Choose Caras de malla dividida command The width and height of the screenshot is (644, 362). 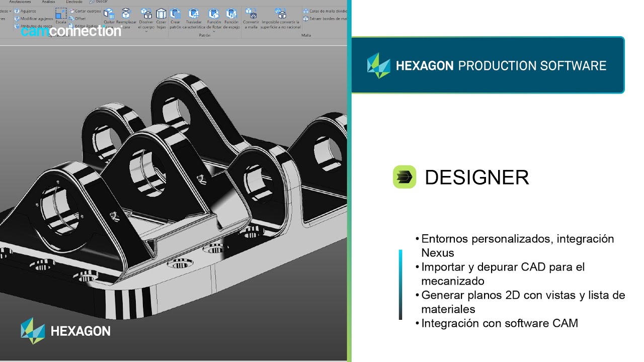pyautogui.click(x=325, y=11)
